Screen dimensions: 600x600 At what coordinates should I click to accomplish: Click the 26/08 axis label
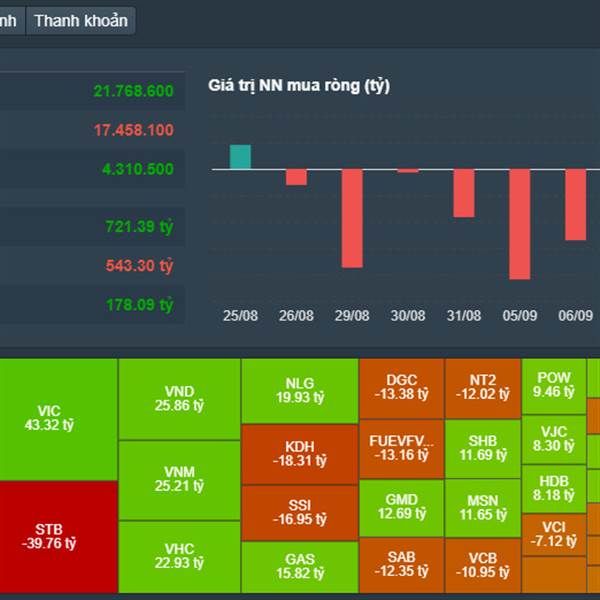[x=296, y=316]
